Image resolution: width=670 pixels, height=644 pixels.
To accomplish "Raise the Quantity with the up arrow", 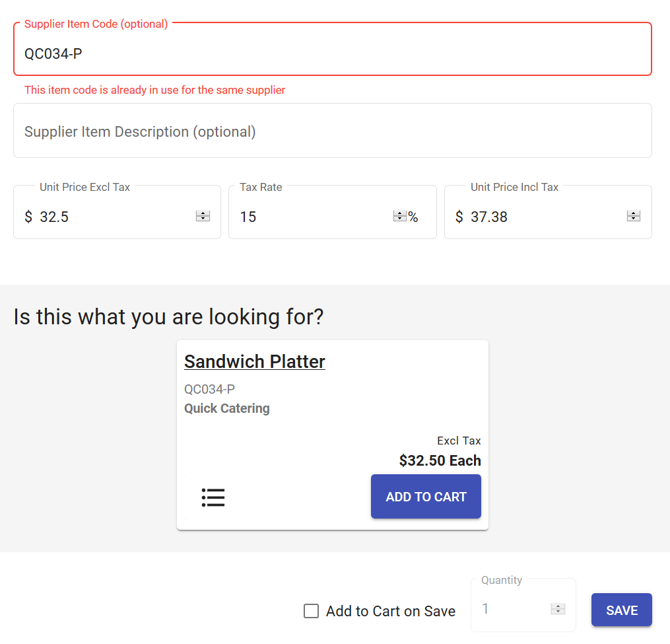I will pyautogui.click(x=558, y=606).
